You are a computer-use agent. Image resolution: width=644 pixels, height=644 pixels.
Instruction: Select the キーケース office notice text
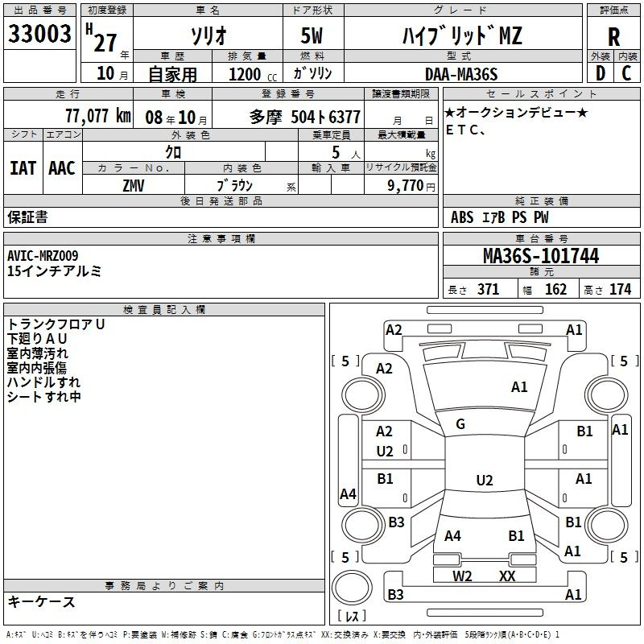(x=41, y=602)
